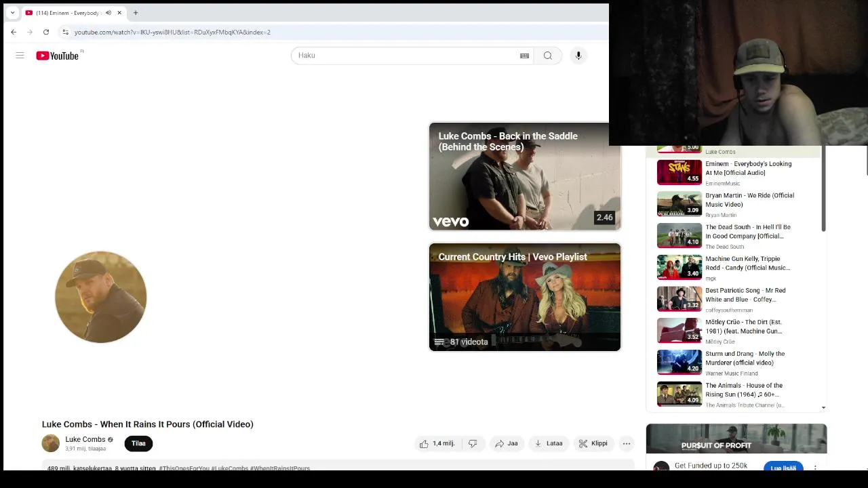The height and width of the screenshot is (488, 868).
Task: Click the Haku search input field
Action: [x=407, y=56]
